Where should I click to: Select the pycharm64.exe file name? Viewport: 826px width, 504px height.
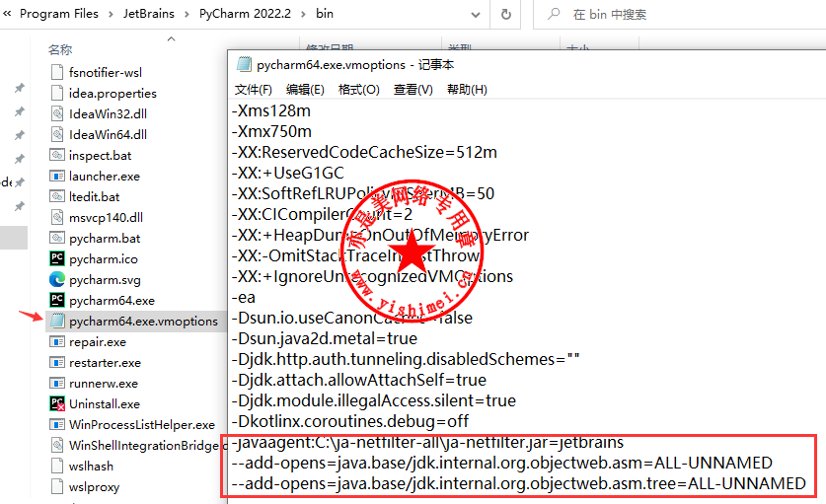pos(112,301)
